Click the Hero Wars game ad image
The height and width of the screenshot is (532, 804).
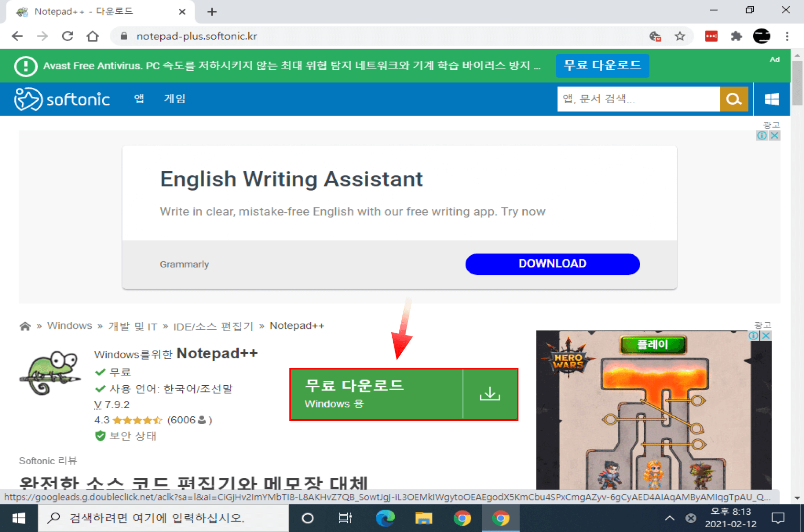(653, 410)
